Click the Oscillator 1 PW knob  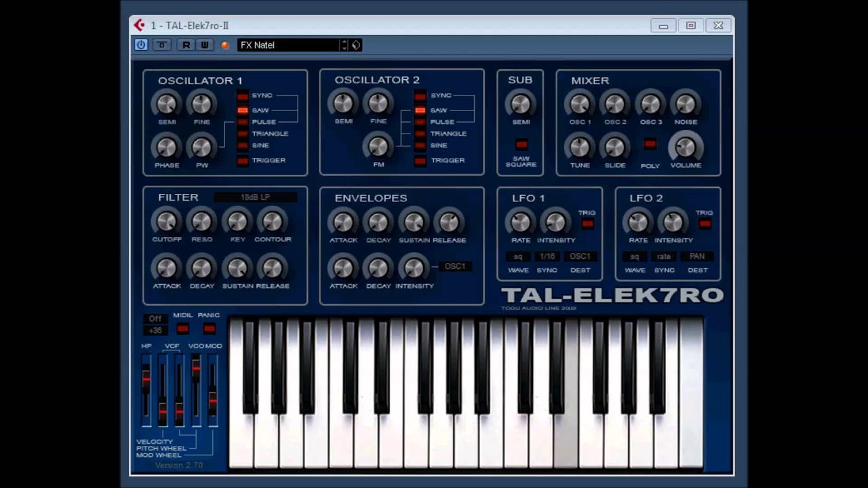[x=201, y=147]
